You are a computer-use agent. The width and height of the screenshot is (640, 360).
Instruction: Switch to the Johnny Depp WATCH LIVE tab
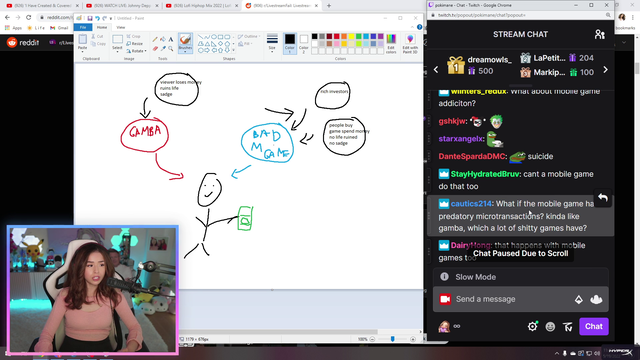tap(122, 6)
